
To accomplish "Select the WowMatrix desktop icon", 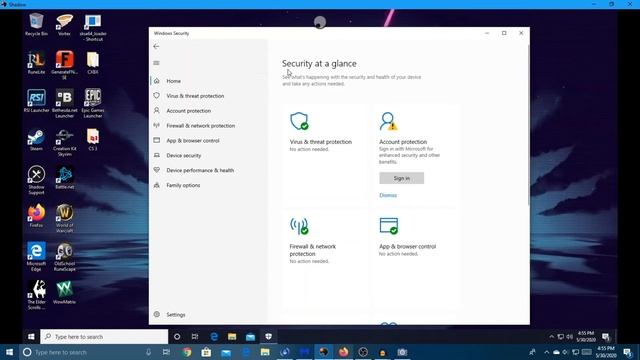I will tap(64, 292).
